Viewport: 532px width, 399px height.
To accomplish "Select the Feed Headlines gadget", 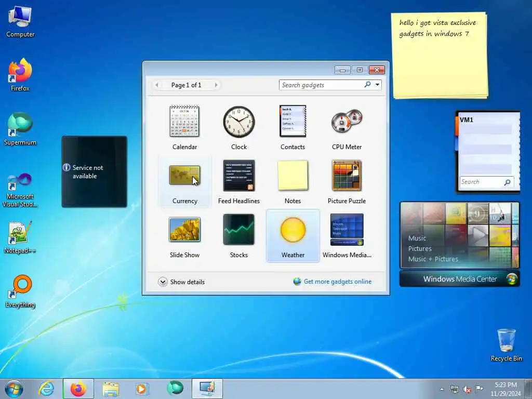I will tap(239, 181).
